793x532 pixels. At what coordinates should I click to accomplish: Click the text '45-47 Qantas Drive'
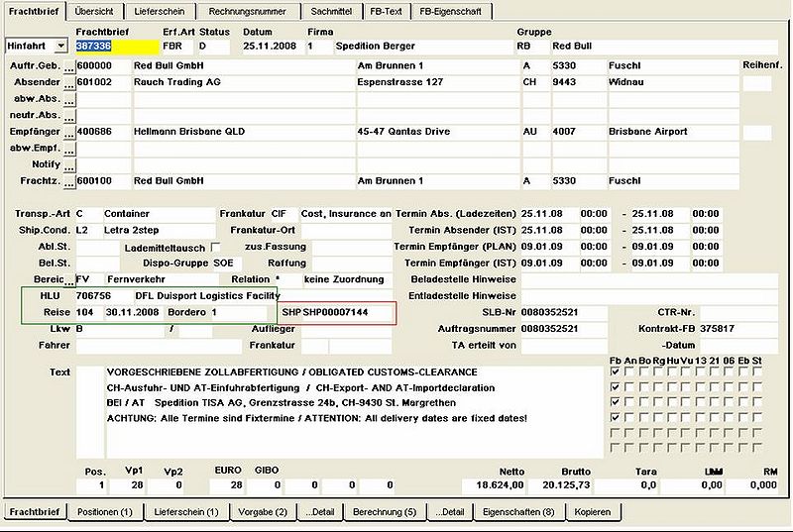click(x=403, y=132)
